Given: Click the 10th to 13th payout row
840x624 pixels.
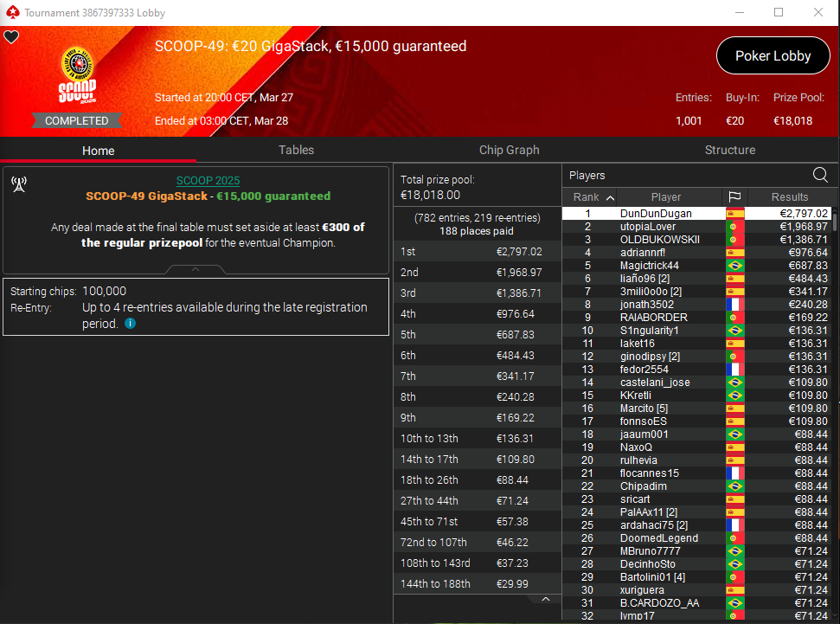Looking at the screenshot, I should pos(477,439).
